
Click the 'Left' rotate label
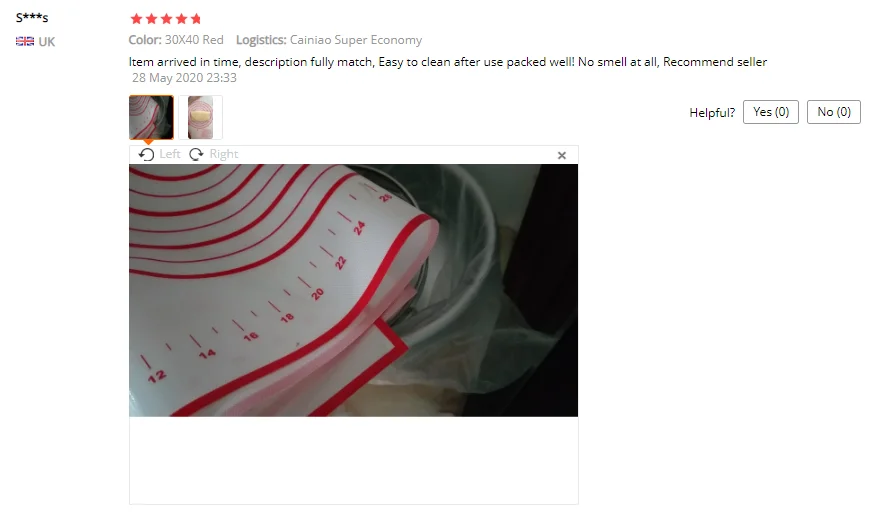tap(170, 154)
